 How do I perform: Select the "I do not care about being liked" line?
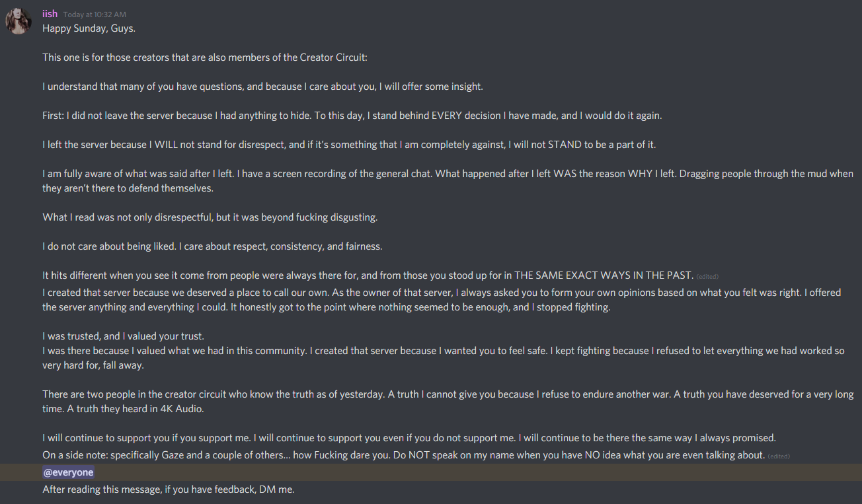(x=212, y=246)
